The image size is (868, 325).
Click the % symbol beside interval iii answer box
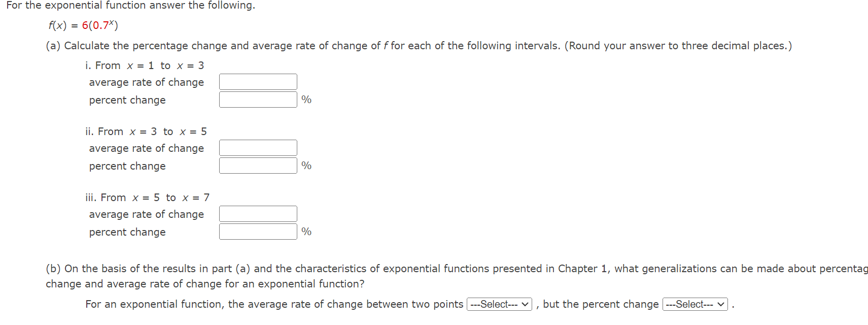306,232
